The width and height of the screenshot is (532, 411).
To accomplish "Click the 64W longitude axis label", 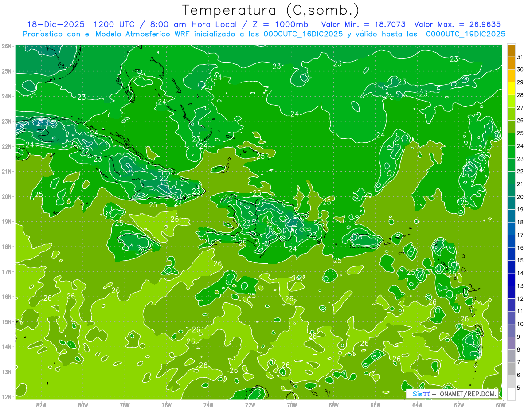I will tap(417, 405).
